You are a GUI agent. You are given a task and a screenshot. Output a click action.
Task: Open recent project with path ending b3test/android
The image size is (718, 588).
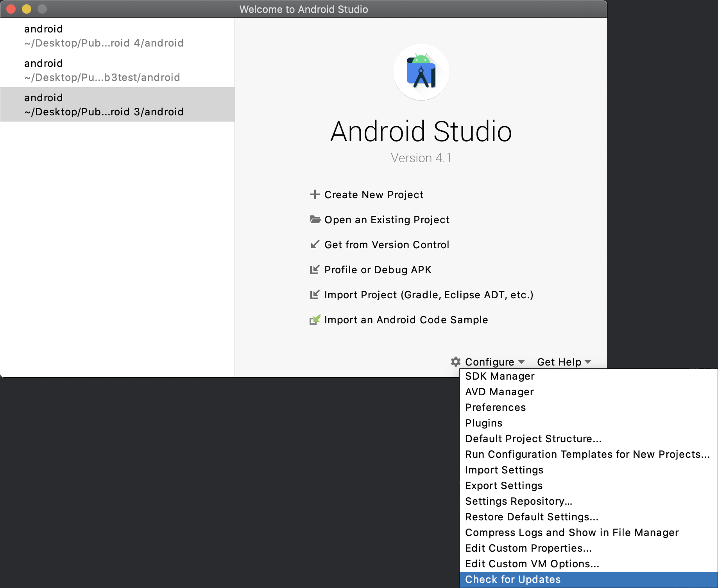pos(117,70)
